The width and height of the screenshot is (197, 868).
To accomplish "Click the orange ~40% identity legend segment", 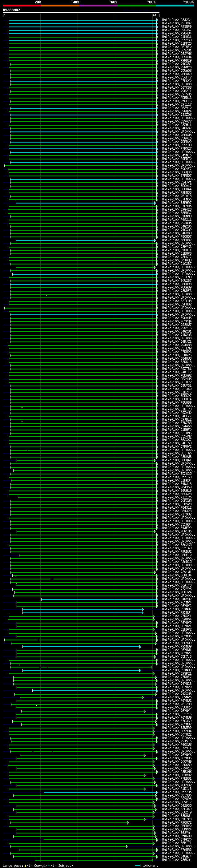I will tap(60, 6).
